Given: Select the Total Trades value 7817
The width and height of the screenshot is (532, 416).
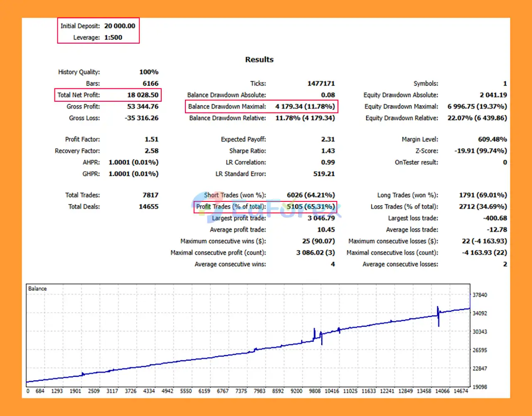Looking at the screenshot, I should (150, 195).
